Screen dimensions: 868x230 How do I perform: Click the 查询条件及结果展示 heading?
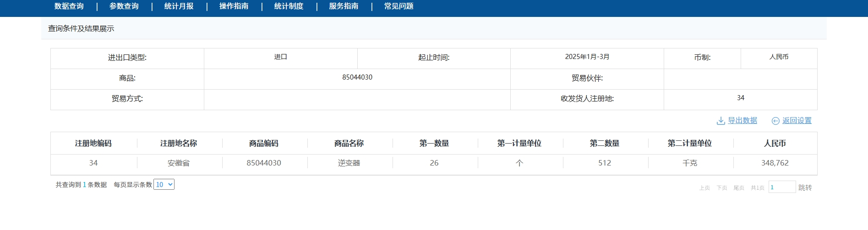coord(81,28)
